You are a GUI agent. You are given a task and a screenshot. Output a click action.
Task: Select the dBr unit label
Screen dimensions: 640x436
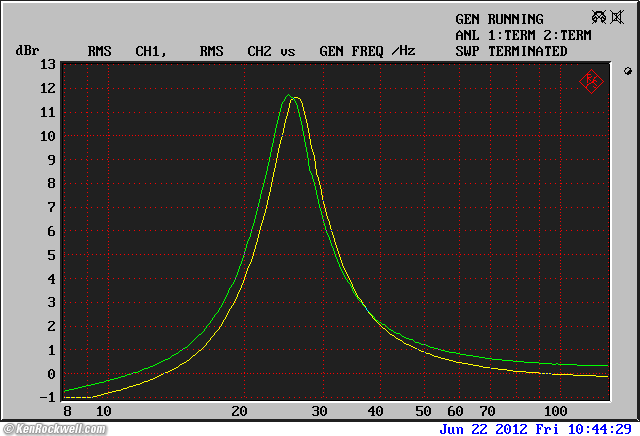26,51
